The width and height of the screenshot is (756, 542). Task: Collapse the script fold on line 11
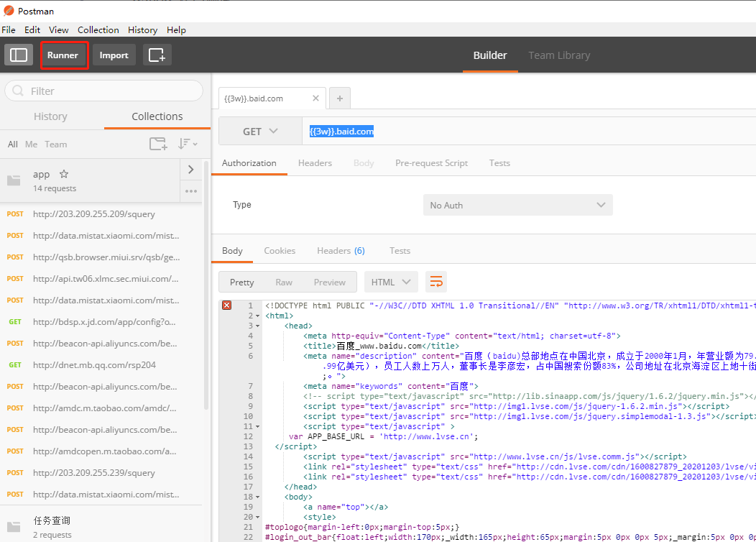[257, 427]
